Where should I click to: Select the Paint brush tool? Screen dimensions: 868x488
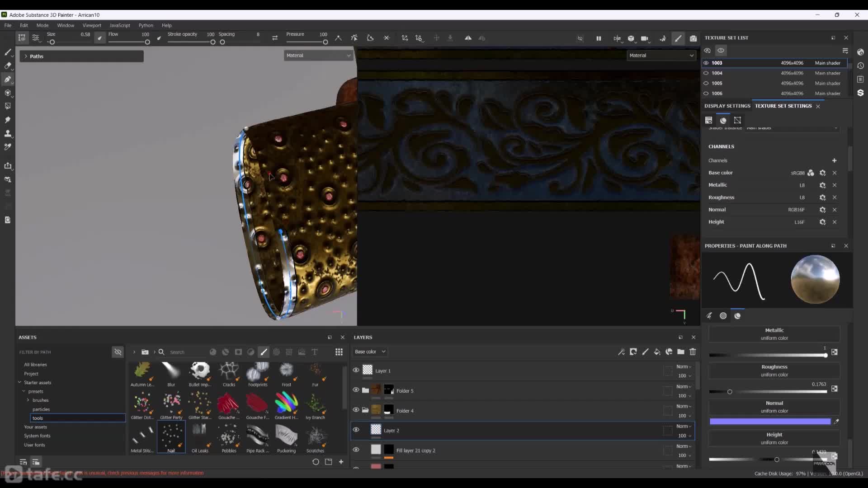(8, 52)
